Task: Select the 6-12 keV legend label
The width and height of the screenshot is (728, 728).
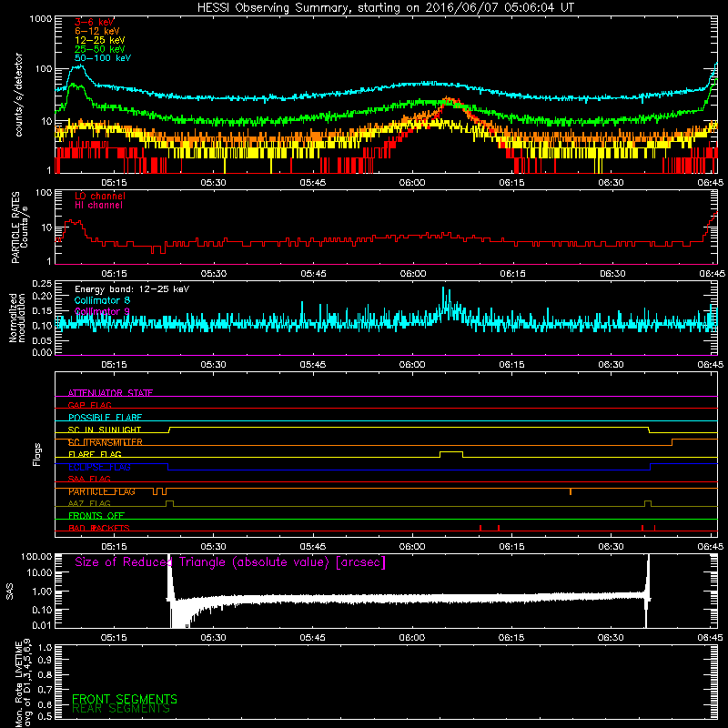Action: (97, 31)
